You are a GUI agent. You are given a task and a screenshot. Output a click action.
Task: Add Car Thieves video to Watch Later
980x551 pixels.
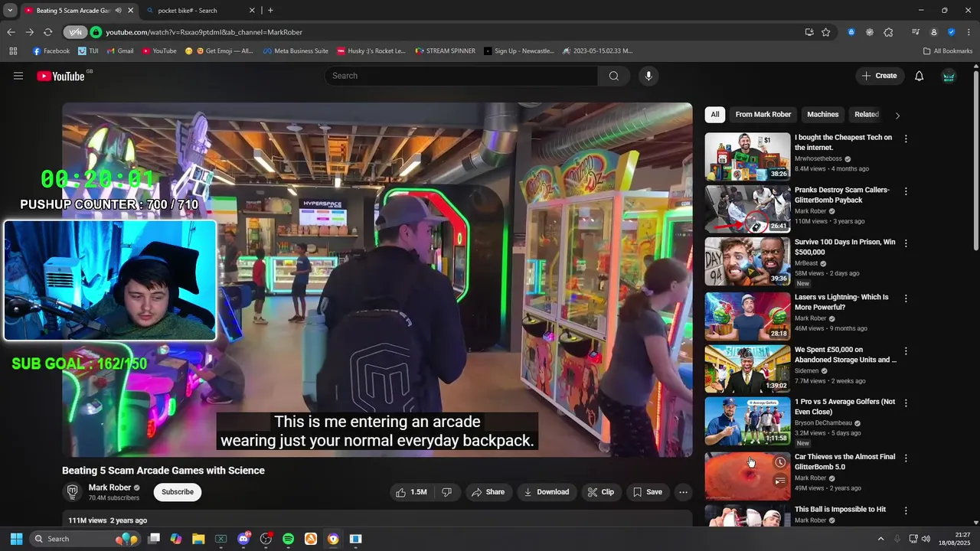click(780, 462)
